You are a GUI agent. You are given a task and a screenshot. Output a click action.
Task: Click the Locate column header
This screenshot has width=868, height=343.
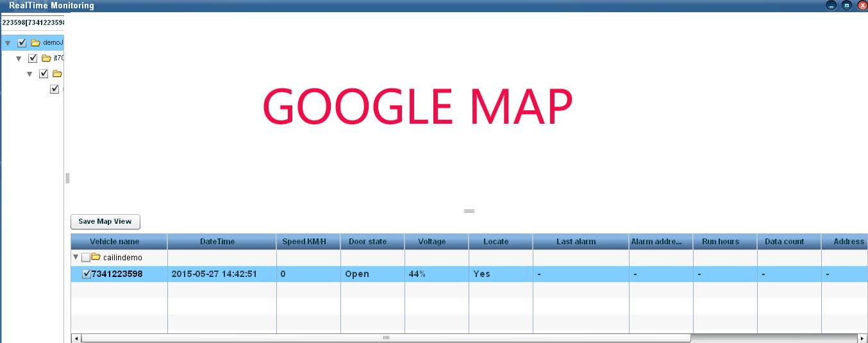click(501, 242)
